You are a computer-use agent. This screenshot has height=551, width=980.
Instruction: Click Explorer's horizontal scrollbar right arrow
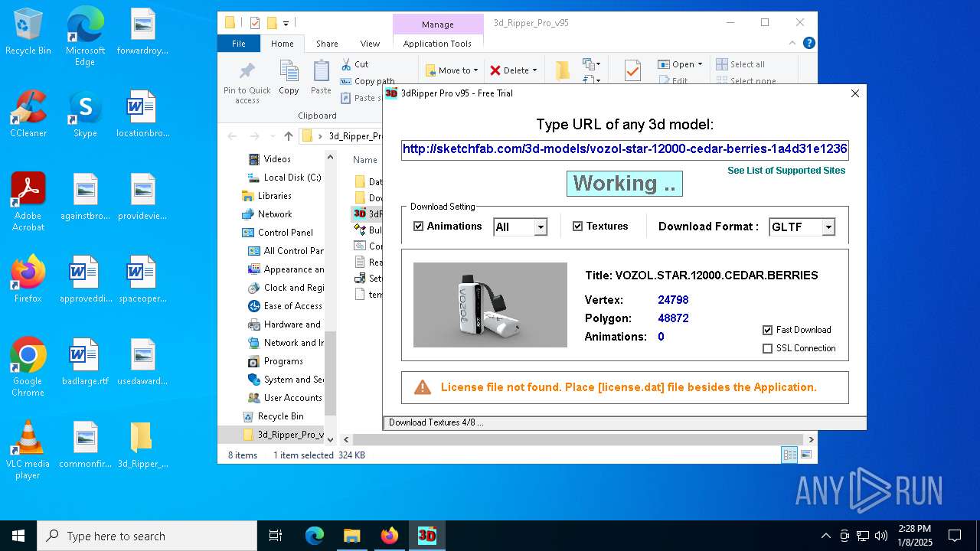(811, 439)
